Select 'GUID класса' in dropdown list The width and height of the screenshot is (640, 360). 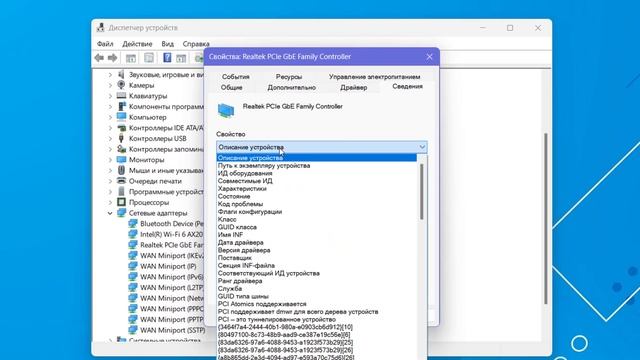[316, 227]
